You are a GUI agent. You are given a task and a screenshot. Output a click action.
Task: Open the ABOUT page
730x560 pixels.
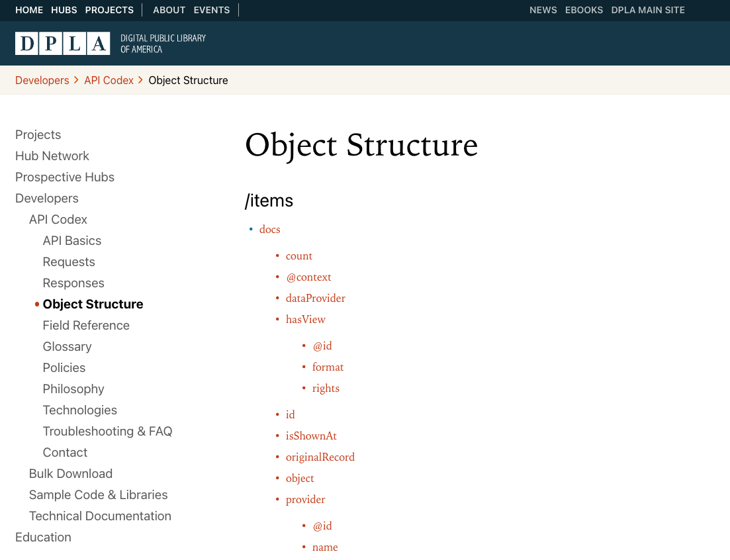click(x=169, y=10)
